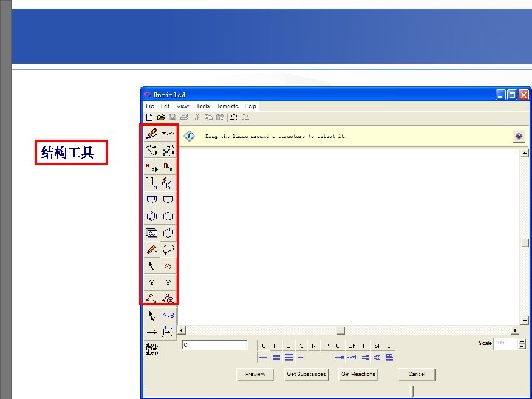Choose the Cl atom button

(x=338, y=346)
